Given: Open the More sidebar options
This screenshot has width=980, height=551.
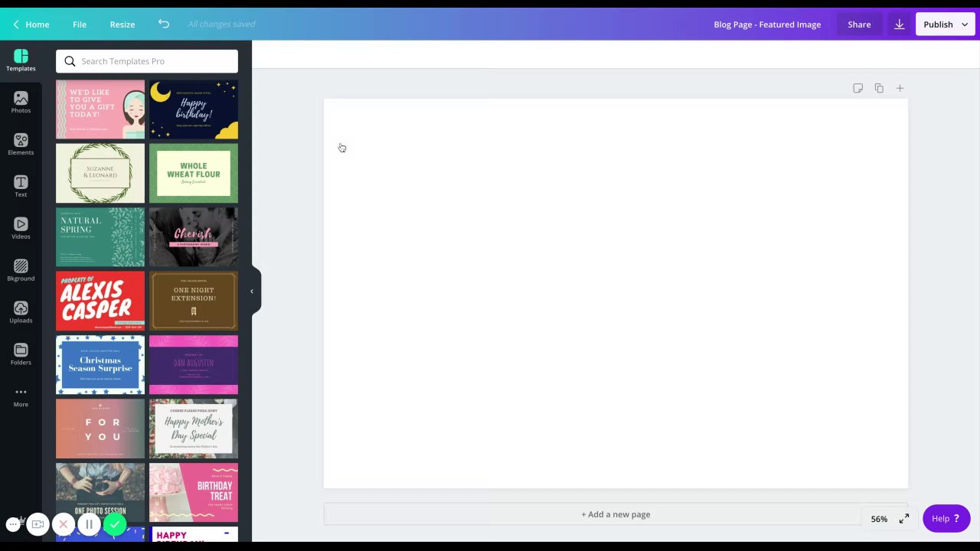Looking at the screenshot, I should point(21,396).
